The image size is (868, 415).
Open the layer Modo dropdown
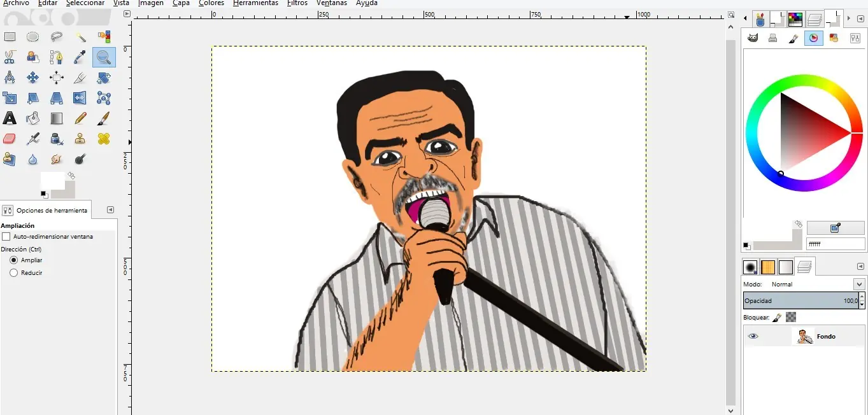pos(858,285)
